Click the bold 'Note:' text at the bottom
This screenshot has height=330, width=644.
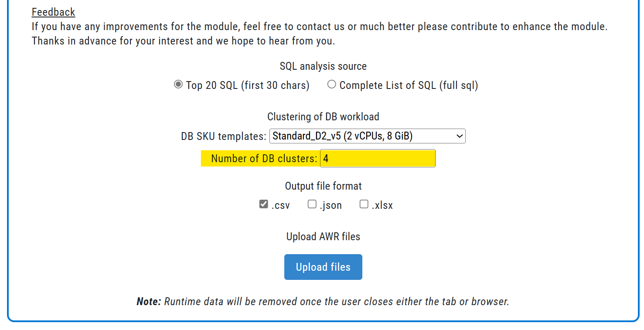[149, 302]
